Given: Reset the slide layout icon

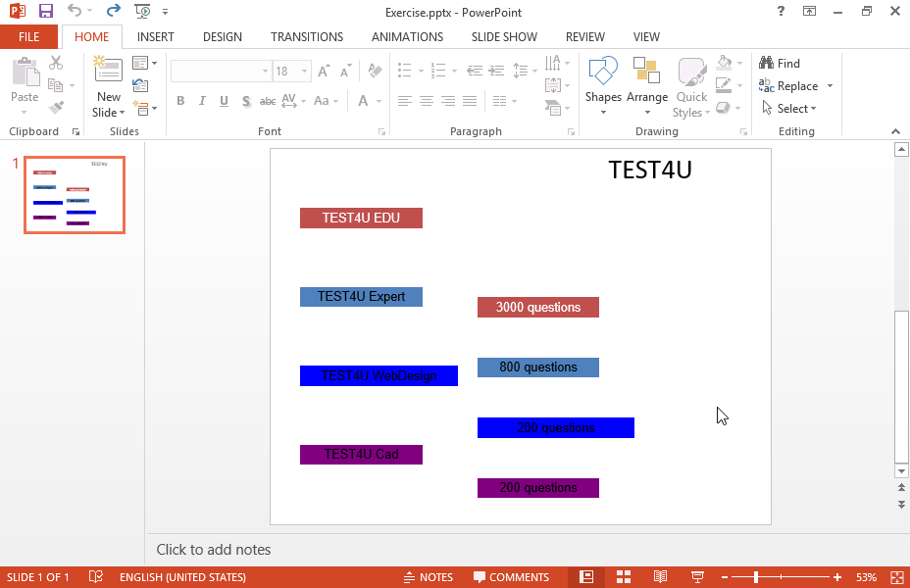Looking at the screenshot, I should point(140,86).
